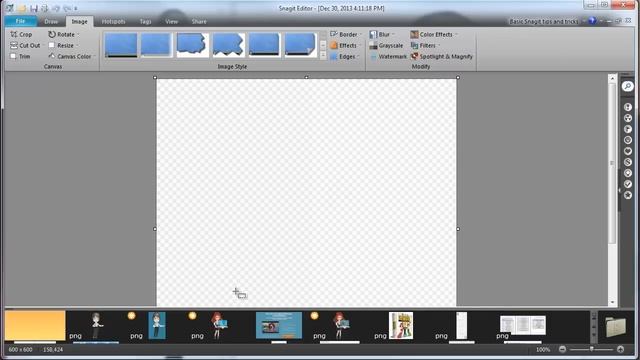Click the vertical scrollbar up arrow
This screenshot has width=640, height=360.
click(x=612, y=78)
